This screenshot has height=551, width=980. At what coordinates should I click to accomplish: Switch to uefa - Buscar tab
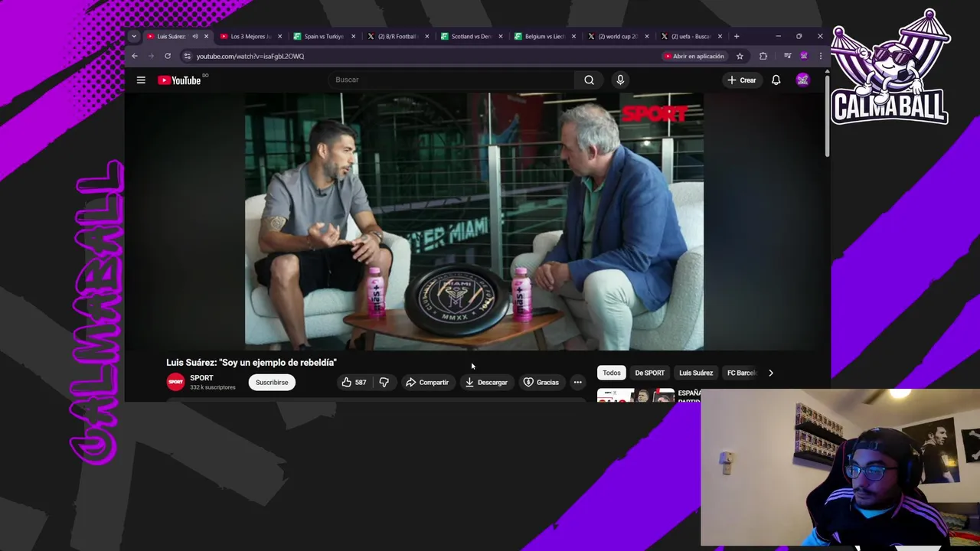691,36
